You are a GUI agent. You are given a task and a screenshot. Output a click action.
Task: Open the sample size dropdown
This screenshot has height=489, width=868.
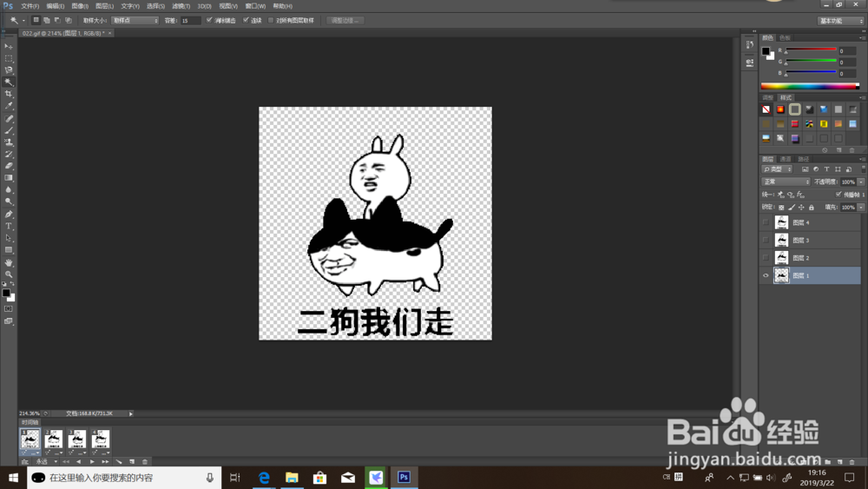(135, 21)
